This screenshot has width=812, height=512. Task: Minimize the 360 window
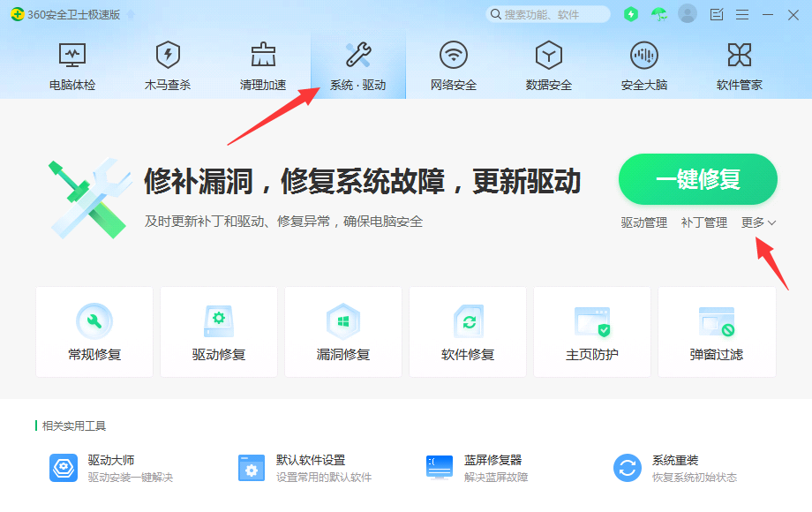pyautogui.click(x=768, y=15)
